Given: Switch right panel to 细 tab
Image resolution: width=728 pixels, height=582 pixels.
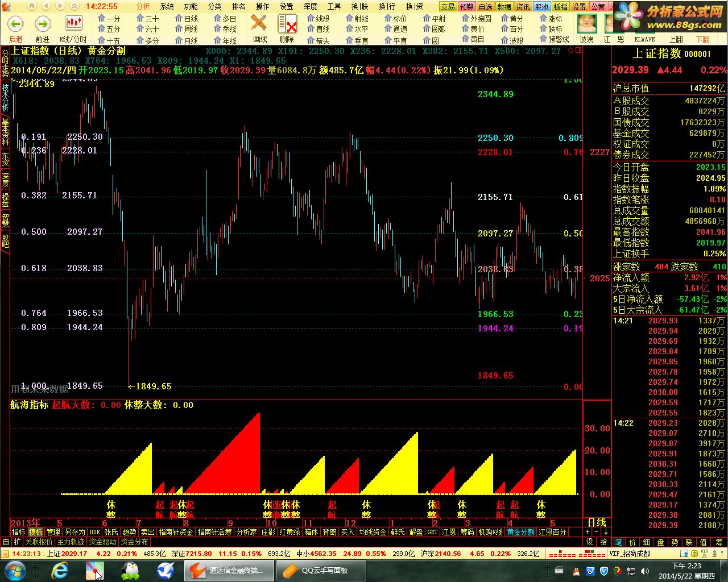Looking at the screenshot, I should pos(647,542).
